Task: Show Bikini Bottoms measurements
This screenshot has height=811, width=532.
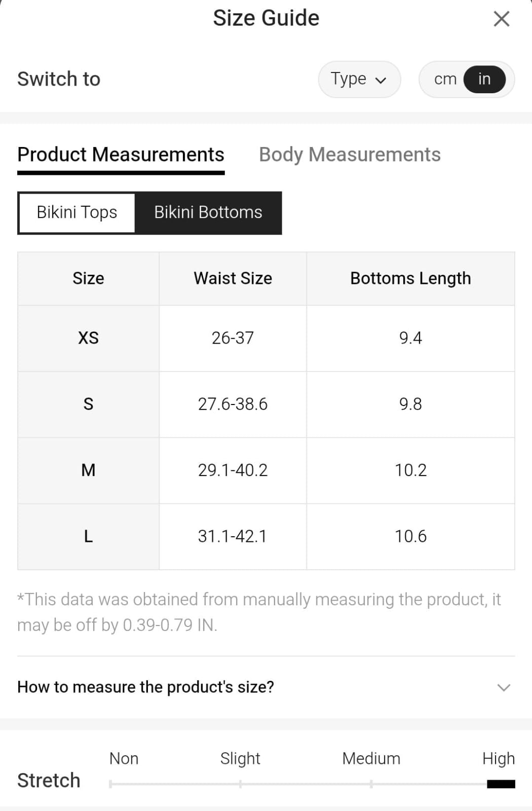Action: [208, 212]
